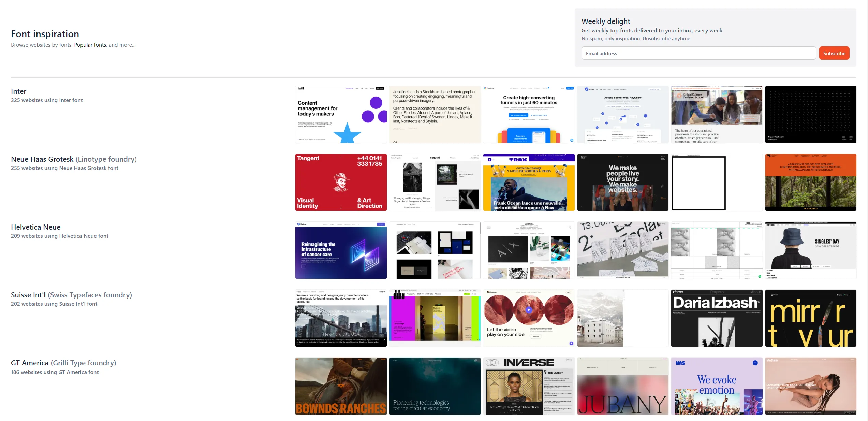This screenshot has height=421, width=868.
Task: Open the Twill content management website thumbnail
Action: click(341, 114)
